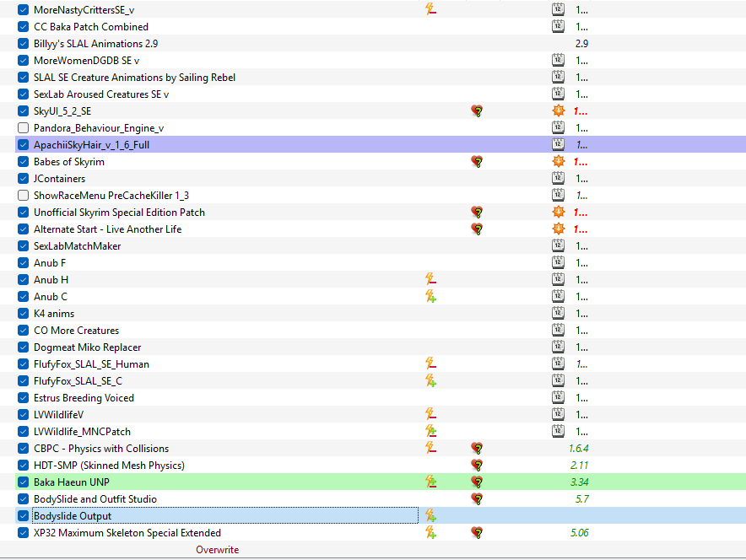Viewport: 746px width, 560px height.
Task: Select the Overwrite entry
Action: click(218, 550)
